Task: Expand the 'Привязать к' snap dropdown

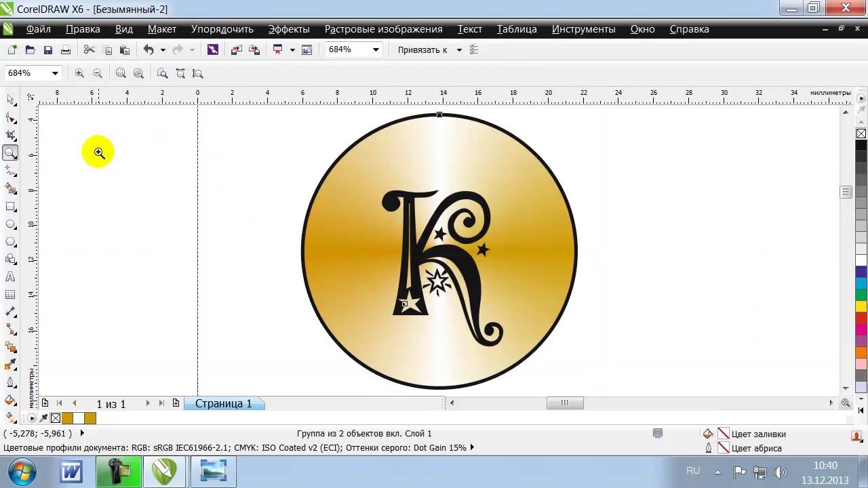Action: click(x=459, y=50)
